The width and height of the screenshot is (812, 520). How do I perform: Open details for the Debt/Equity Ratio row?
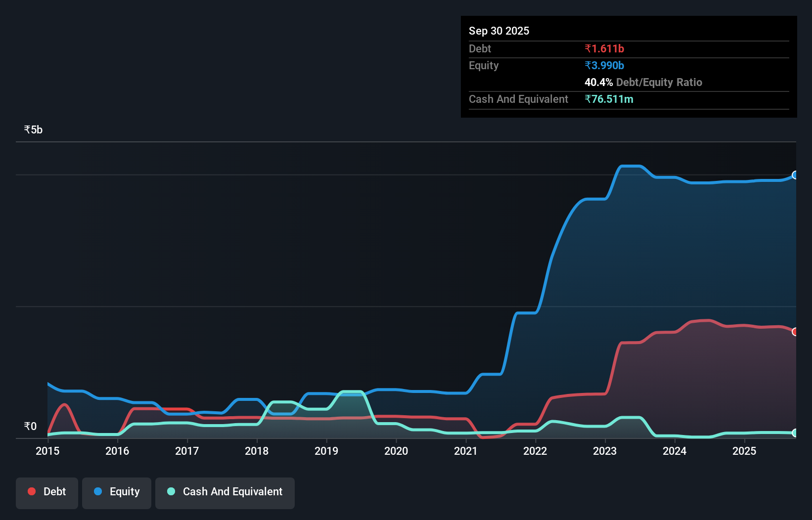[x=643, y=82]
